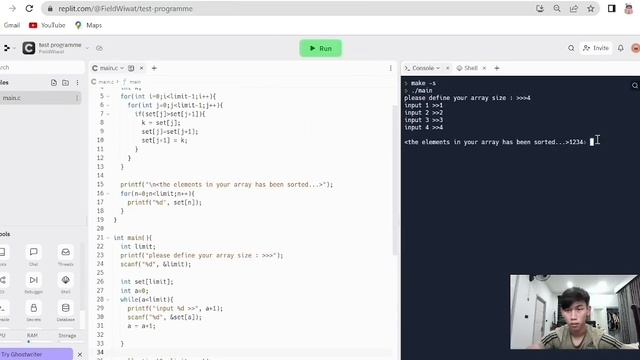
Task: Click the search icon inside the console
Action: pos(635,85)
